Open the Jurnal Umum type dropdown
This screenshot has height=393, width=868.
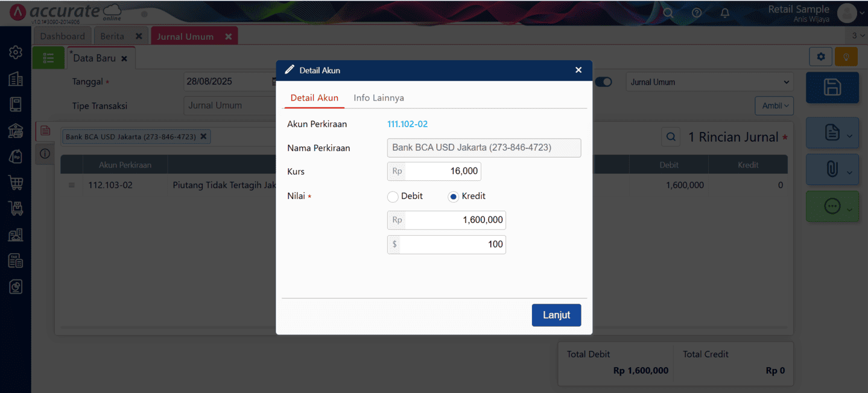point(709,82)
